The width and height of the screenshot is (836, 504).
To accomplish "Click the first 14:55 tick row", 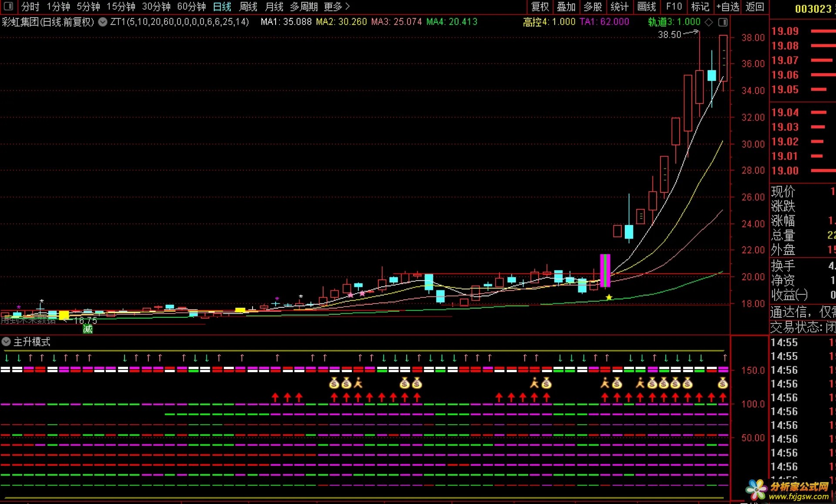I will [x=803, y=343].
